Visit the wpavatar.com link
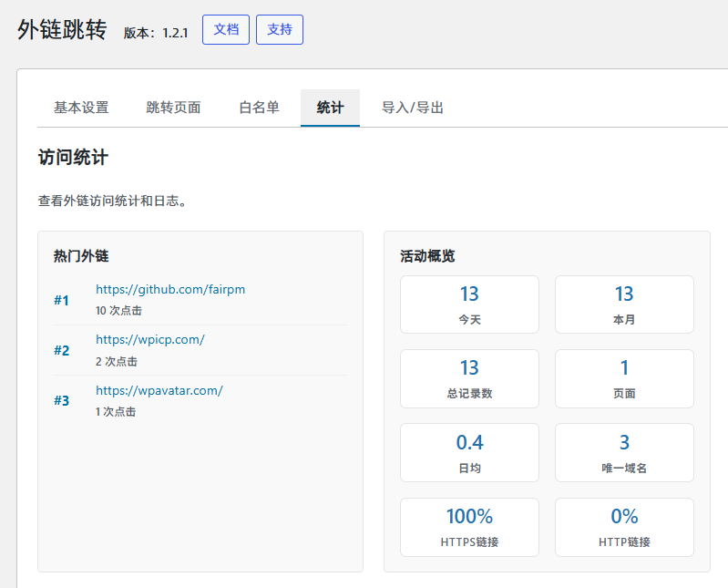Screen dimensions: 728x588 tap(159, 390)
